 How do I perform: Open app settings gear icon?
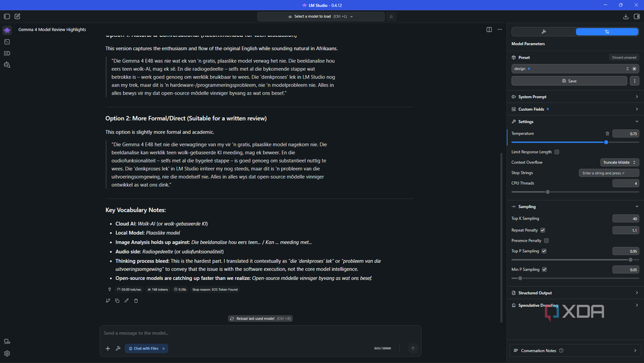[7, 353]
